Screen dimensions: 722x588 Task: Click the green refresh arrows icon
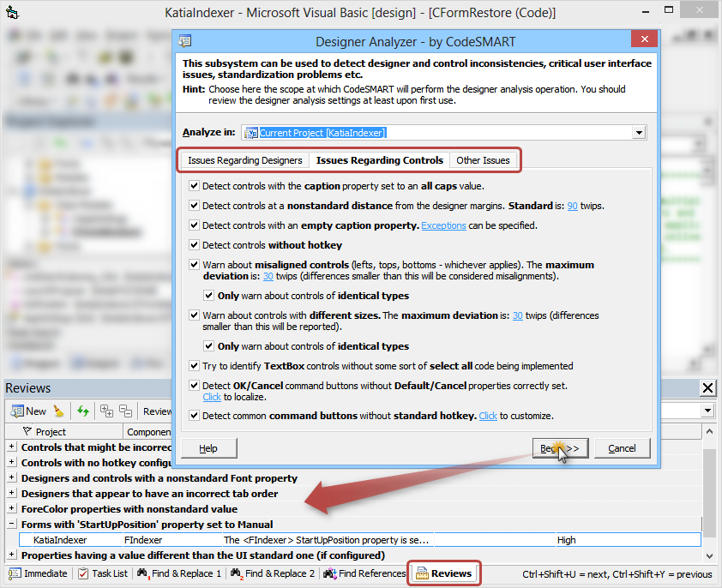pyautogui.click(x=83, y=411)
